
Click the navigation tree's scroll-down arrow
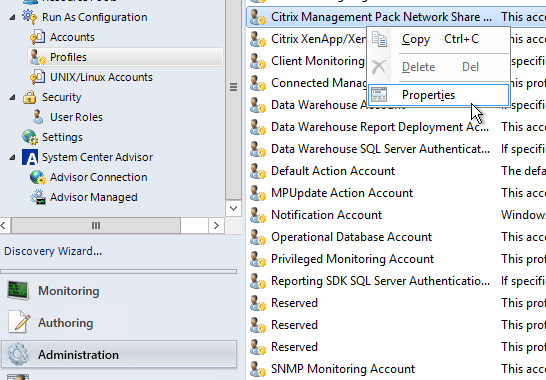pyautogui.click(x=233, y=208)
